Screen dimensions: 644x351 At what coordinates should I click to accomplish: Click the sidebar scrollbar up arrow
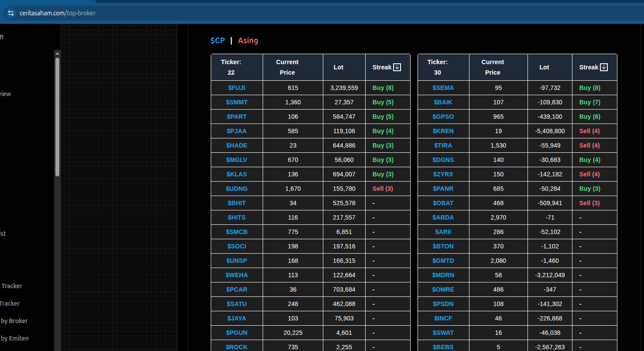click(x=57, y=53)
